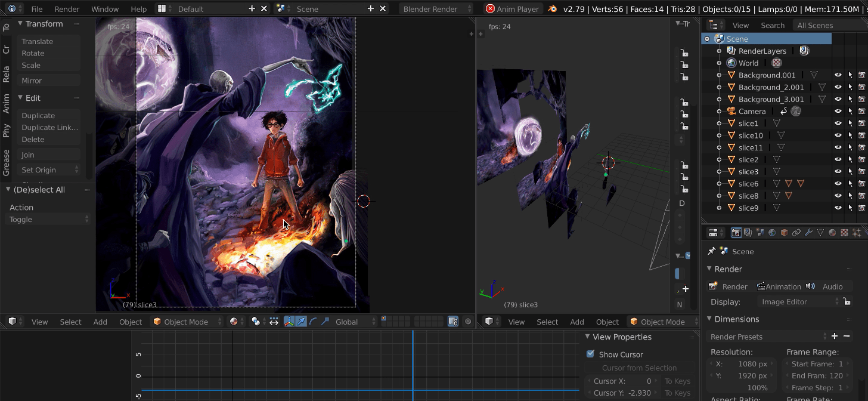The height and width of the screenshot is (401, 868).
Task: Enable the rotate manipulator arc icon
Action: point(313,322)
